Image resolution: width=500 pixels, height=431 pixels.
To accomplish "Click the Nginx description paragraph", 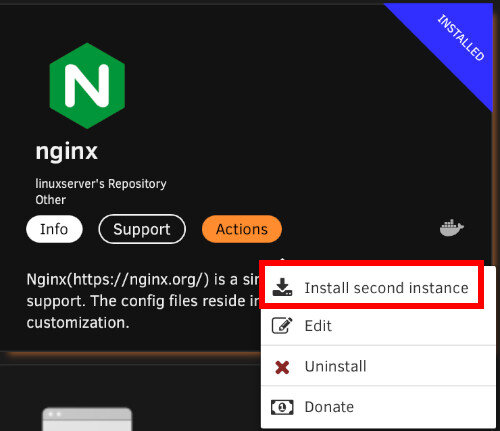I will 143,301.
